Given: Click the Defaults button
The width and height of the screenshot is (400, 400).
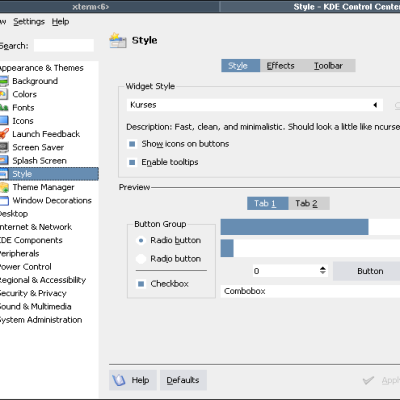Looking at the screenshot, I should [x=183, y=380].
